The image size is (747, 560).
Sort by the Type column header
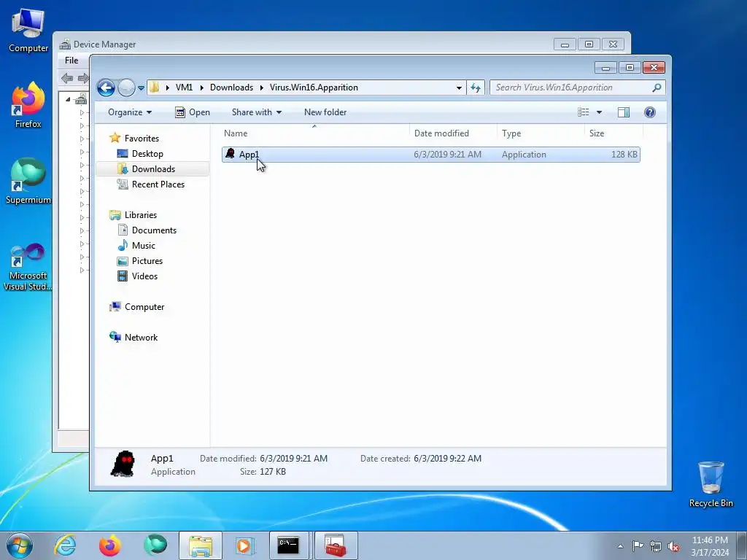click(541, 133)
